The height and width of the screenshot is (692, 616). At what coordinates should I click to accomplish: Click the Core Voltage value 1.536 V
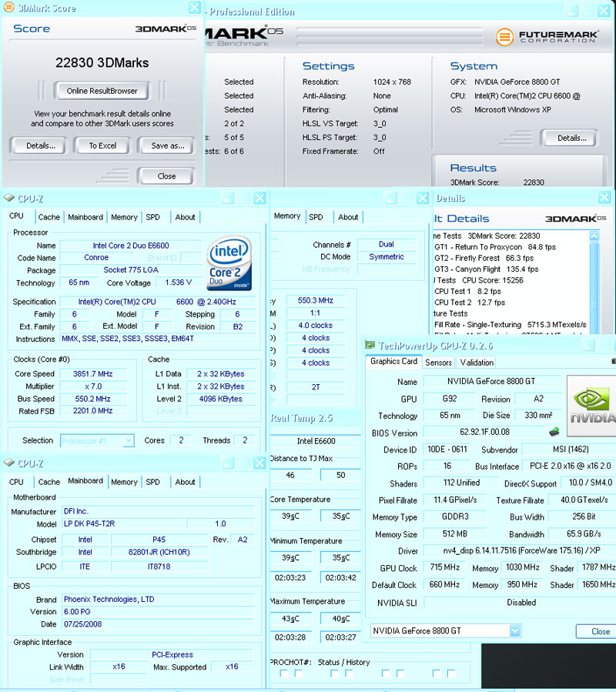(179, 282)
